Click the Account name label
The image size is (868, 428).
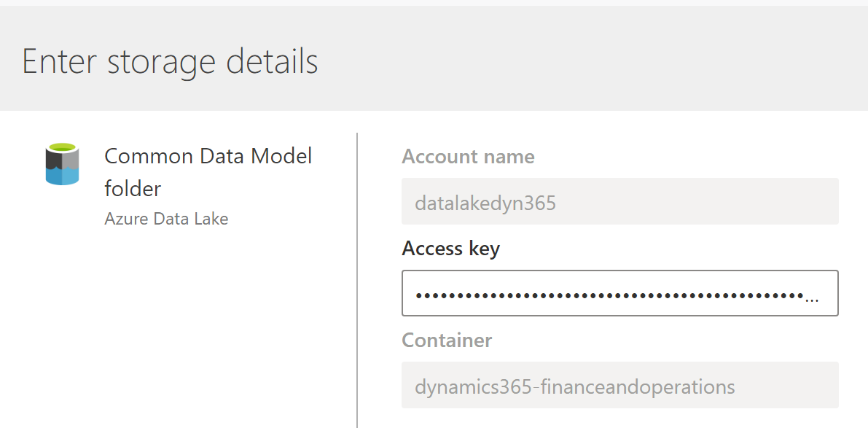pos(469,157)
